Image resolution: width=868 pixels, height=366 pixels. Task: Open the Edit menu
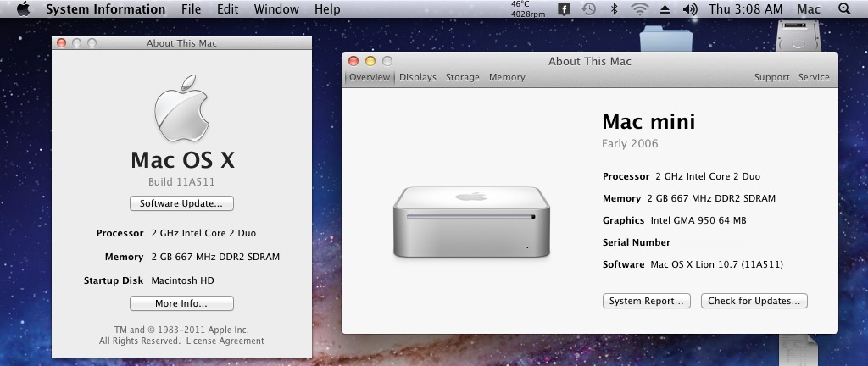point(227,8)
